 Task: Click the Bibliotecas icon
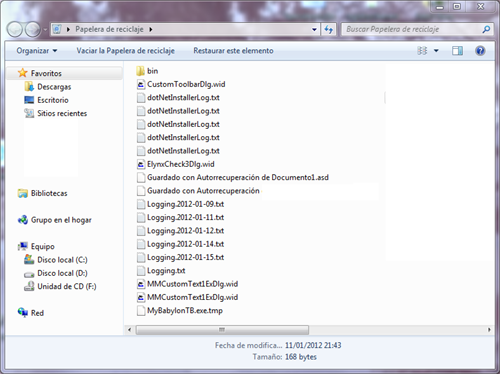point(23,193)
